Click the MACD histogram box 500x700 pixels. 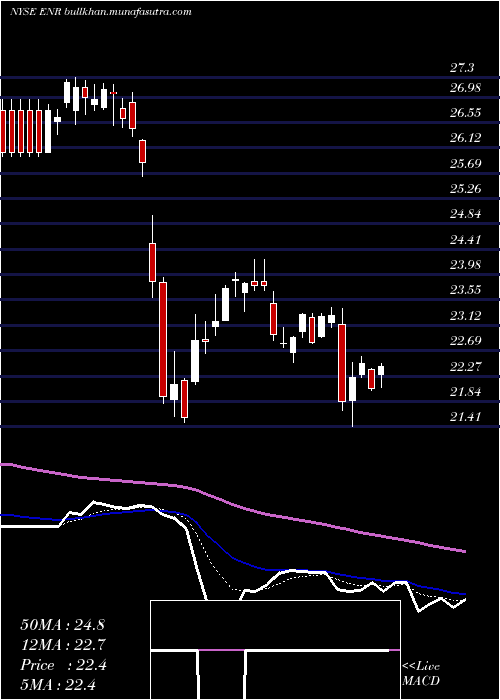coord(275,650)
